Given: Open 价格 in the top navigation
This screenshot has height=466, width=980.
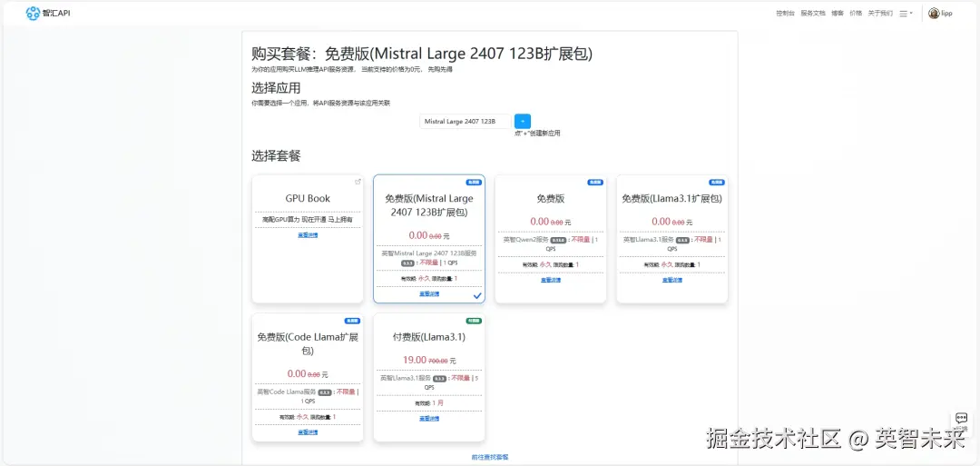Looking at the screenshot, I should tap(856, 13).
